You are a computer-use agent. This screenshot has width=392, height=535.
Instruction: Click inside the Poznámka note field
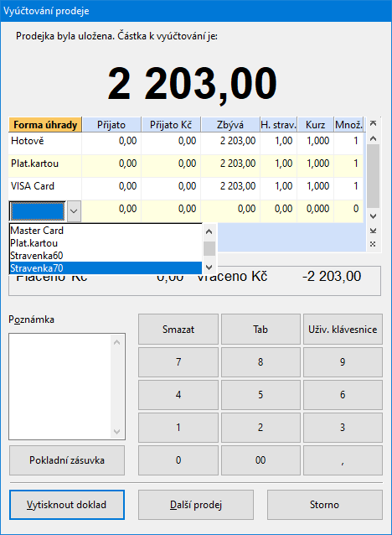pos(60,387)
